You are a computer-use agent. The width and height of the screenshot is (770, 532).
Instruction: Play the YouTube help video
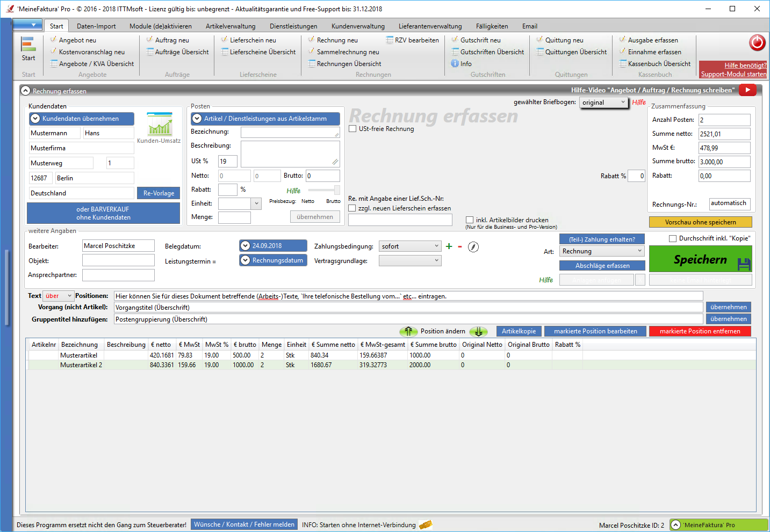tap(747, 90)
